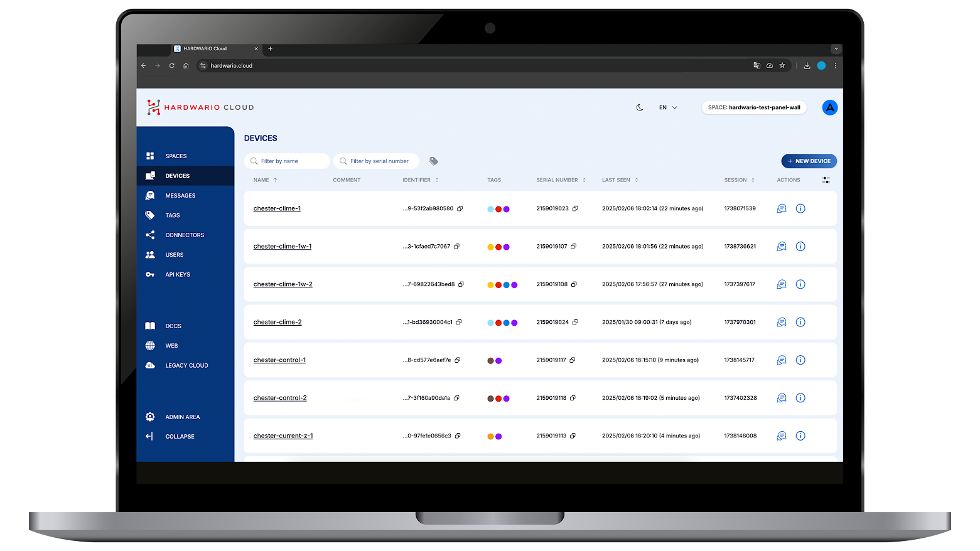Open device chester-control-2
The height and width of the screenshot is (551, 980).
coord(280,398)
